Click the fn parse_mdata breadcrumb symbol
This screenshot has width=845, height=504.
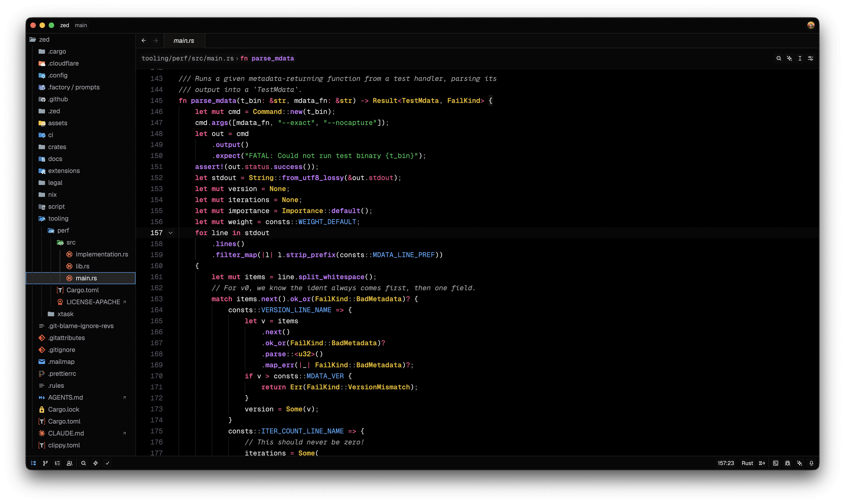click(x=267, y=59)
